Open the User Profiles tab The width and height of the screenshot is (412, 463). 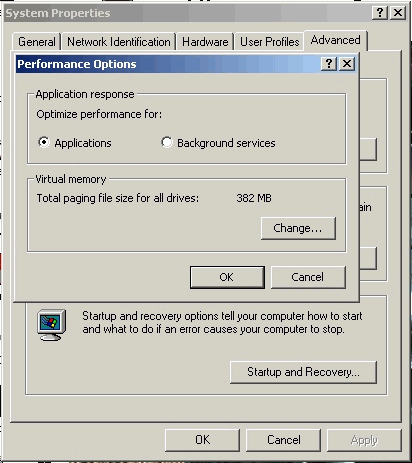(x=270, y=42)
